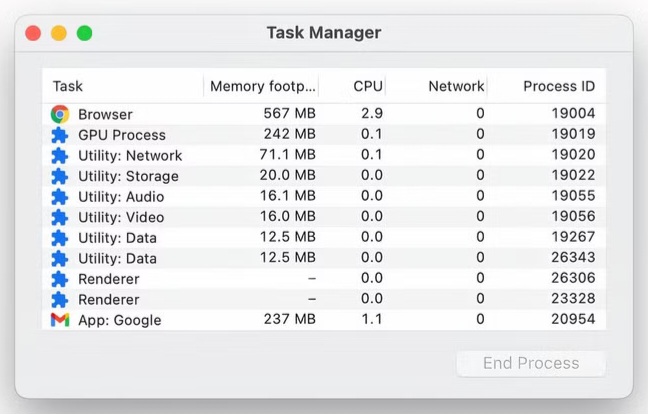
Task: Sort processes by the Task column header
Action: [x=68, y=87]
